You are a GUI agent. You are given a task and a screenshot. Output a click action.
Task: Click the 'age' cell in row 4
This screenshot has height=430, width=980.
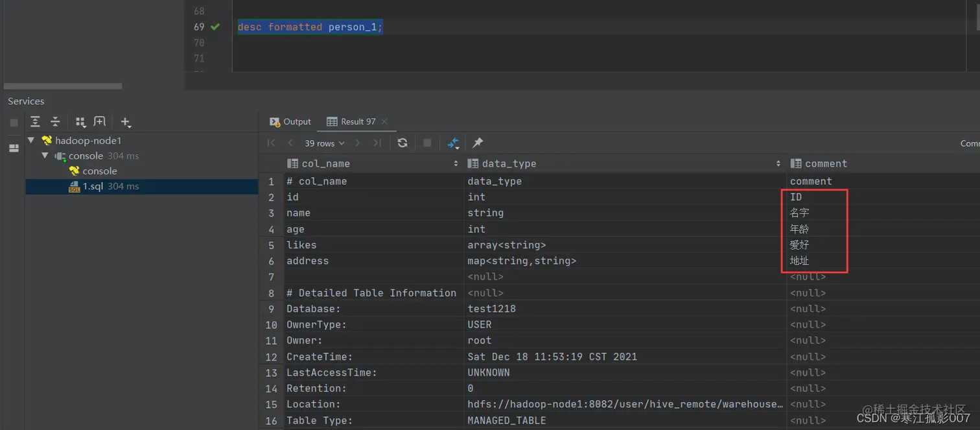click(373, 229)
